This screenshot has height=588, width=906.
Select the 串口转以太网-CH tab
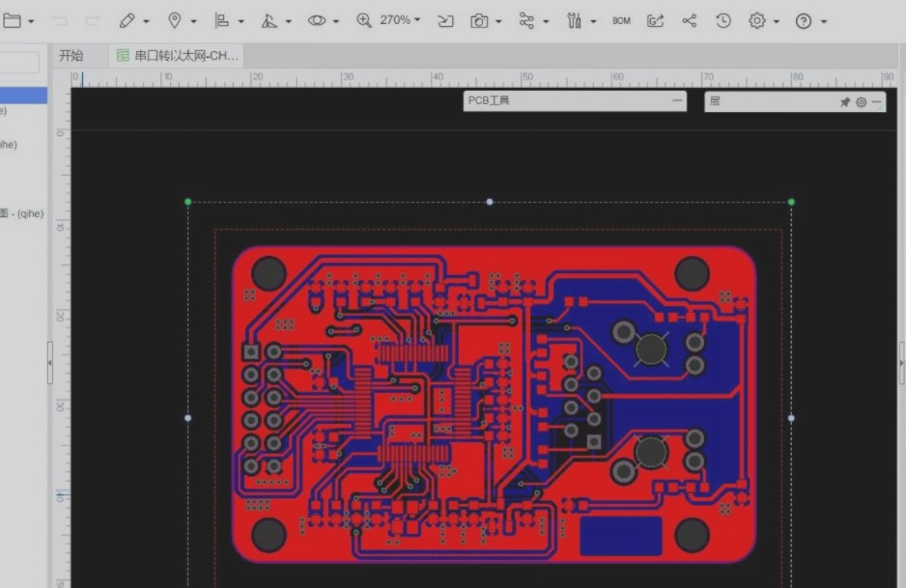coord(179,55)
